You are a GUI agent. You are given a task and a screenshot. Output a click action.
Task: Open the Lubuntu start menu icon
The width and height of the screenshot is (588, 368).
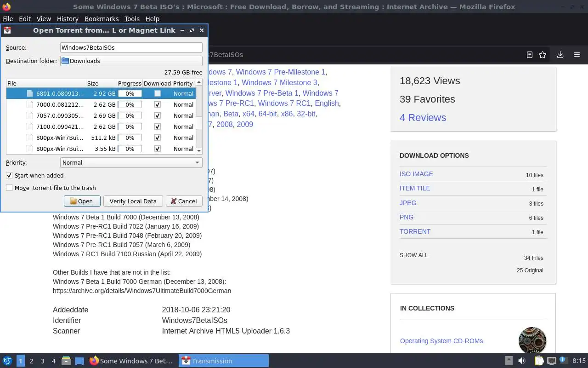[x=7, y=361]
